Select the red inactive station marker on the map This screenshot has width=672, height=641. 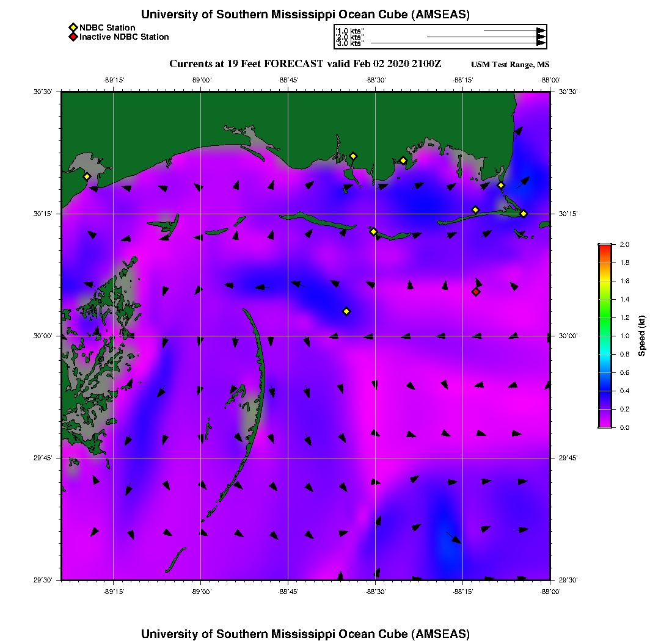pos(476,292)
